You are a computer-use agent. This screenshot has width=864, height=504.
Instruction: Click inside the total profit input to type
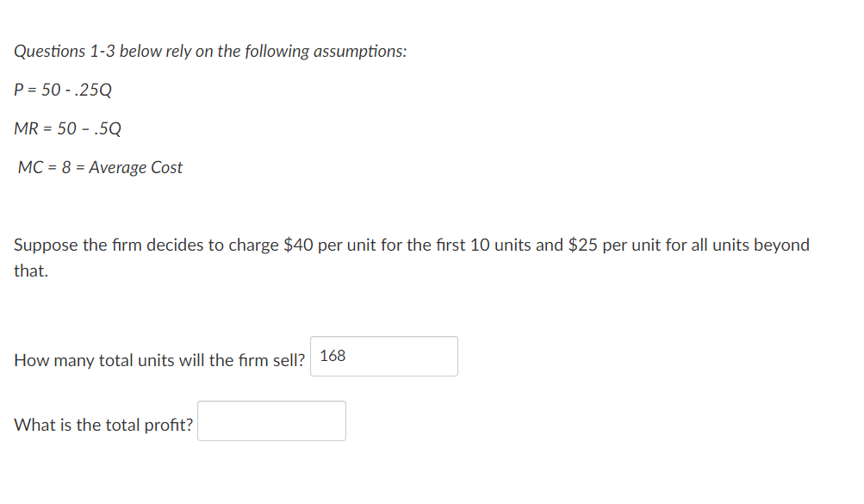click(x=270, y=420)
